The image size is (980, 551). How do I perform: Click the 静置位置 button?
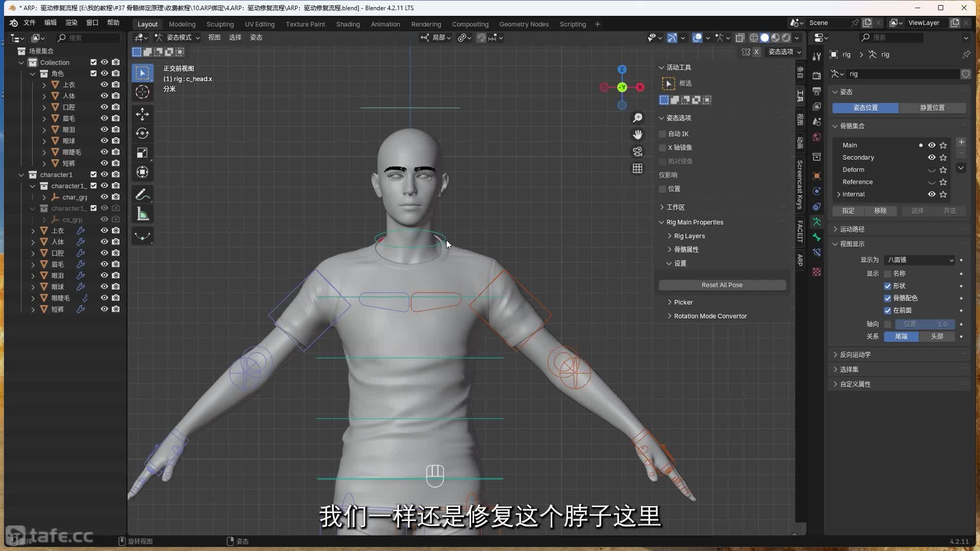932,108
